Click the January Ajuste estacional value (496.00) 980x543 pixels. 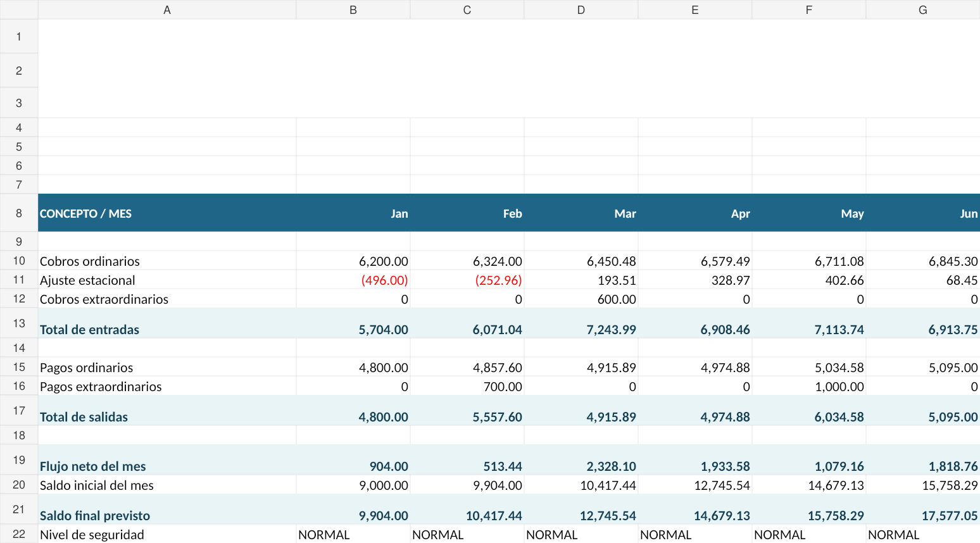pos(353,280)
